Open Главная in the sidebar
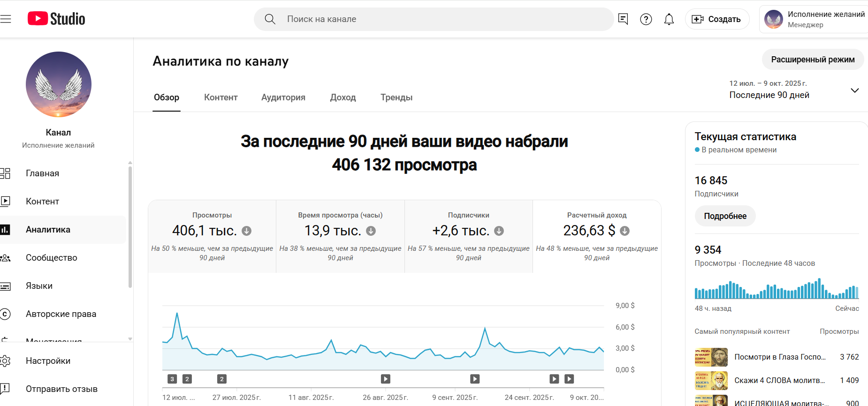 pyautogui.click(x=63, y=173)
